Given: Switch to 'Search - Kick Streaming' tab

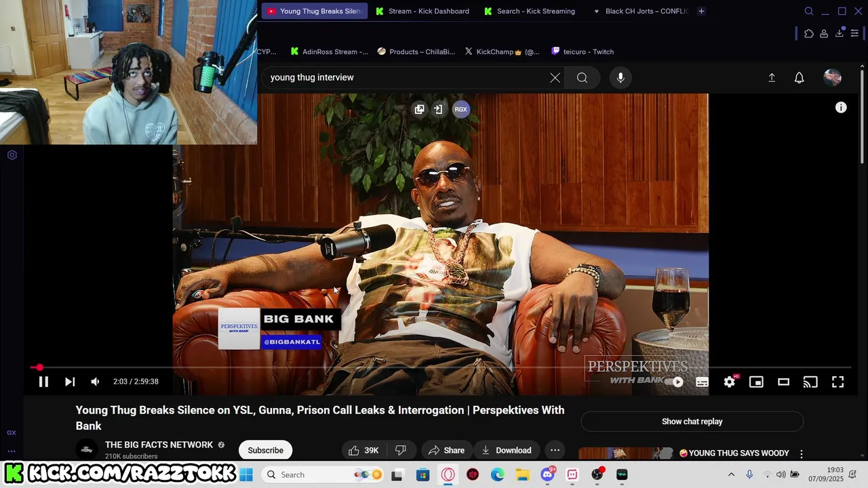Looking at the screenshot, I should 530,11.
